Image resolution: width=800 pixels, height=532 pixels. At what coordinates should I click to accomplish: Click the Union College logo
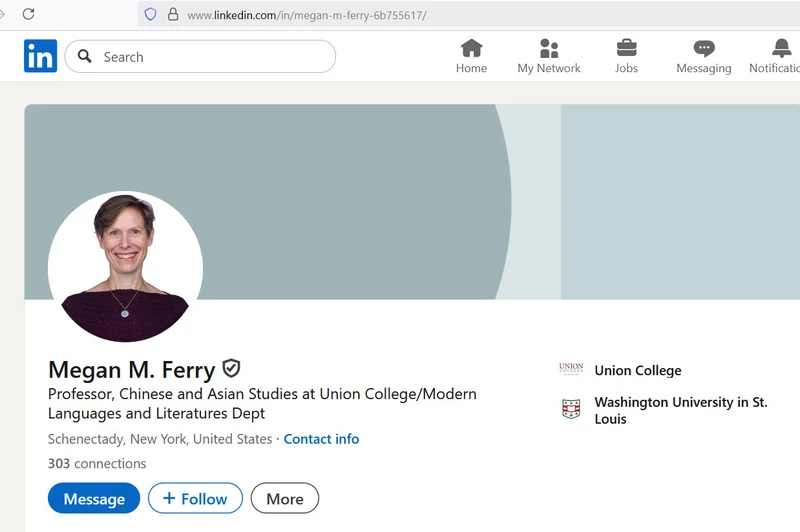tap(571, 369)
